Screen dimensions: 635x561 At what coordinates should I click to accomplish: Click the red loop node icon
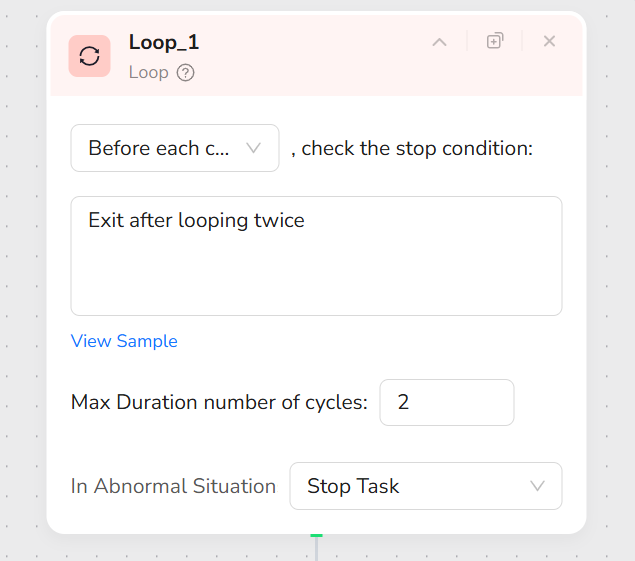[x=90, y=56]
